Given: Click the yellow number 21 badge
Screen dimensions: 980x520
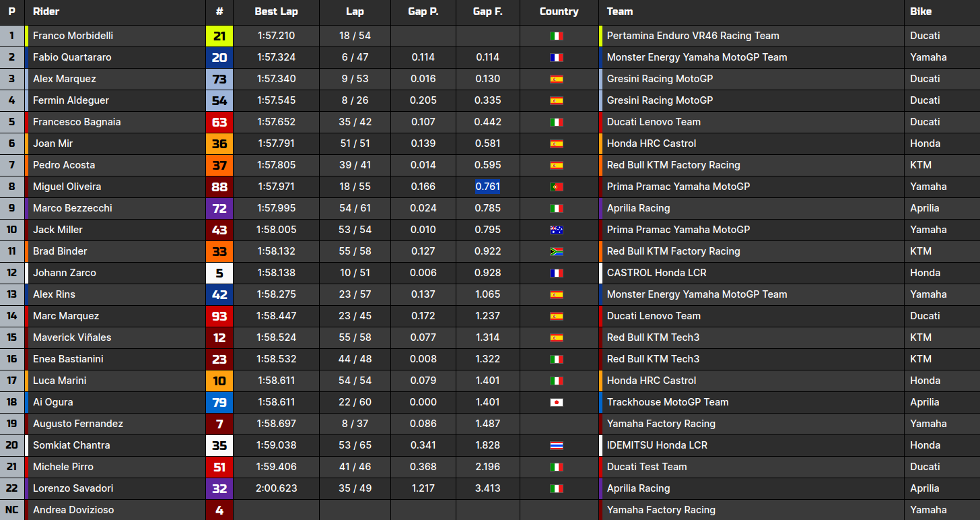Looking at the screenshot, I should 219,36.
